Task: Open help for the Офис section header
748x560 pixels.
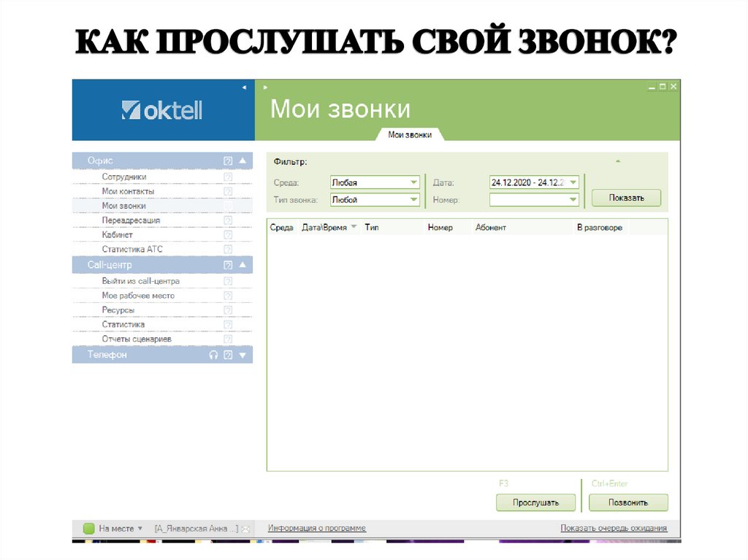Action: (x=228, y=161)
